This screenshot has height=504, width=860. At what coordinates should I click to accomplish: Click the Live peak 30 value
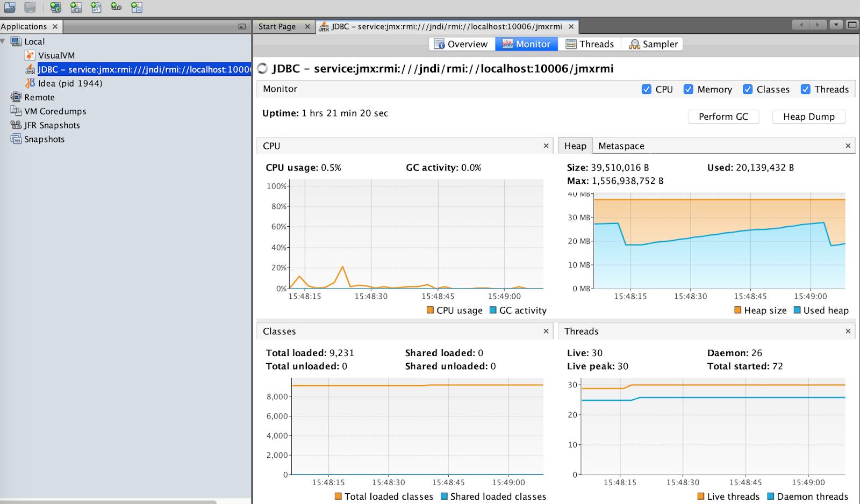click(623, 366)
